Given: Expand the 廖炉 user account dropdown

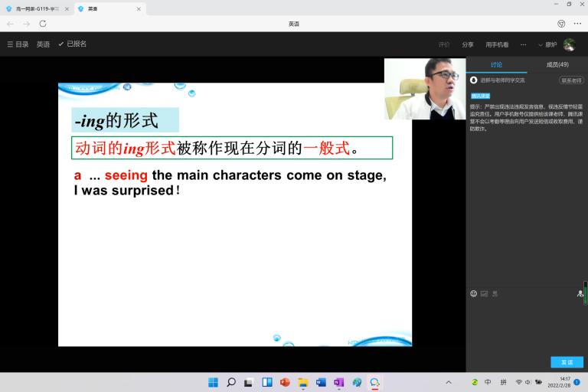Looking at the screenshot, I should point(550,44).
